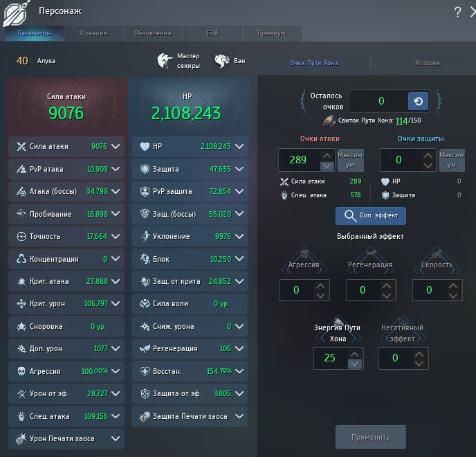Open the История tab
Viewport: 476px width, 457px height.
click(x=427, y=63)
